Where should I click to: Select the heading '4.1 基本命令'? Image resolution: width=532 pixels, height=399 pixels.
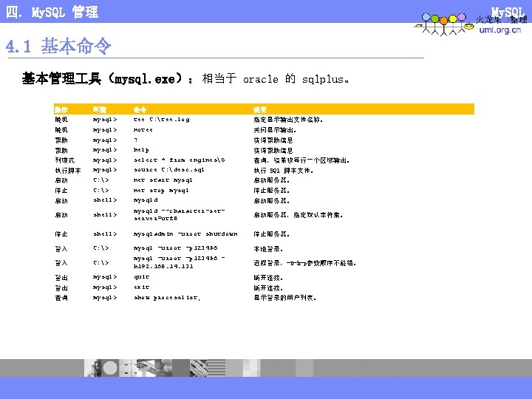[x=58, y=46]
